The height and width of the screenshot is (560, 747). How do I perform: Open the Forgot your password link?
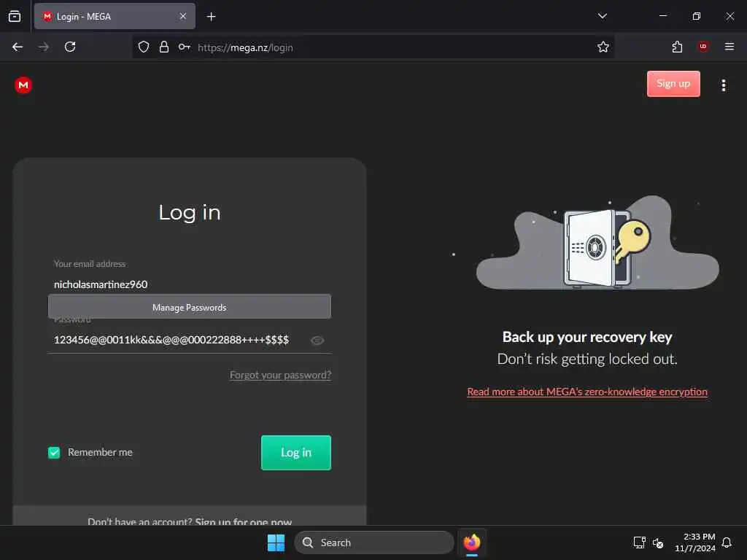click(280, 376)
